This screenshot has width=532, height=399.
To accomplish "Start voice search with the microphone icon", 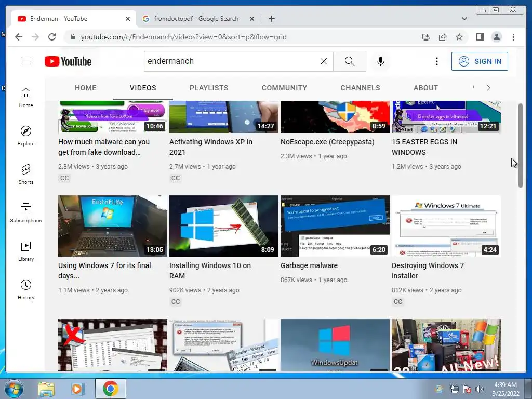I will pyautogui.click(x=381, y=61).
